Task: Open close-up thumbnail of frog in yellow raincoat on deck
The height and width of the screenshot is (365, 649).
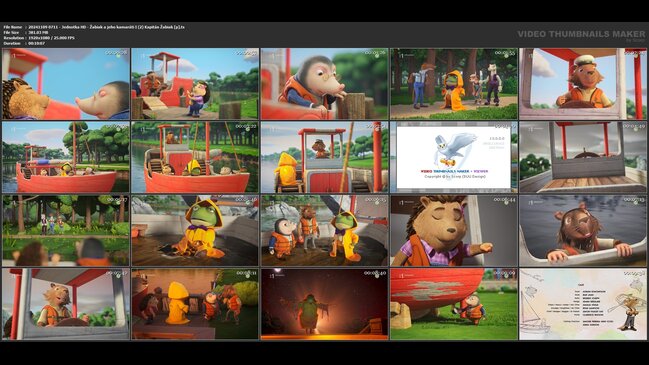Action: 195,231
